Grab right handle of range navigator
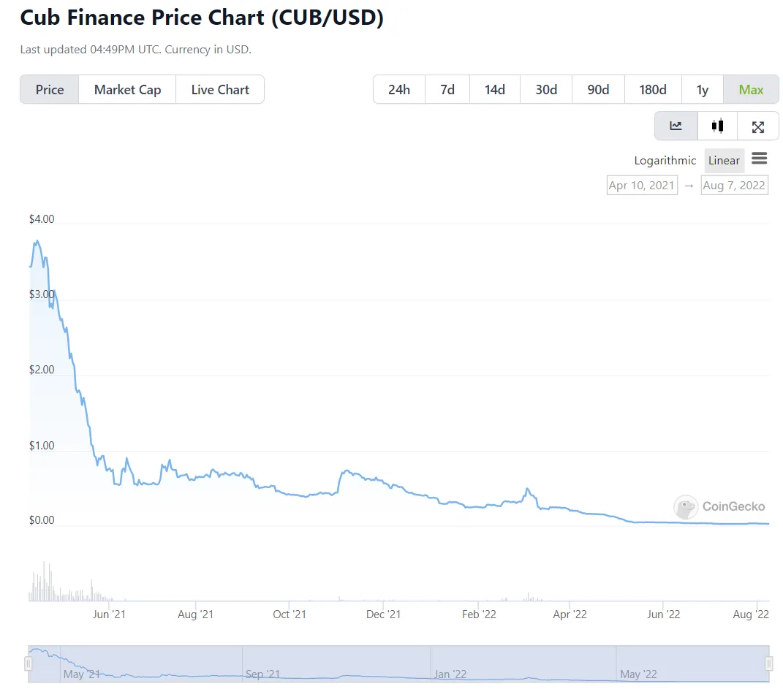 tap(769, 663)
